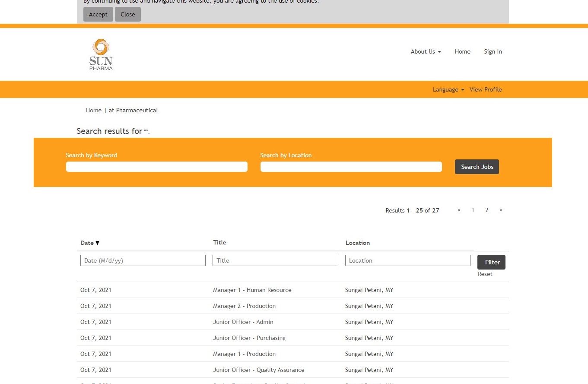Click the next page double-arrow icon

(x=501, y=210)
